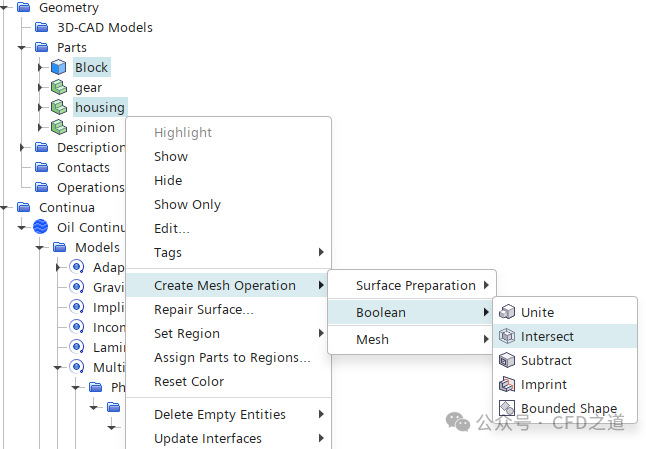Click Assign Parts to Regions option
Image resolution: width=646 pixels, height=449 pixels.
point(232,357)
